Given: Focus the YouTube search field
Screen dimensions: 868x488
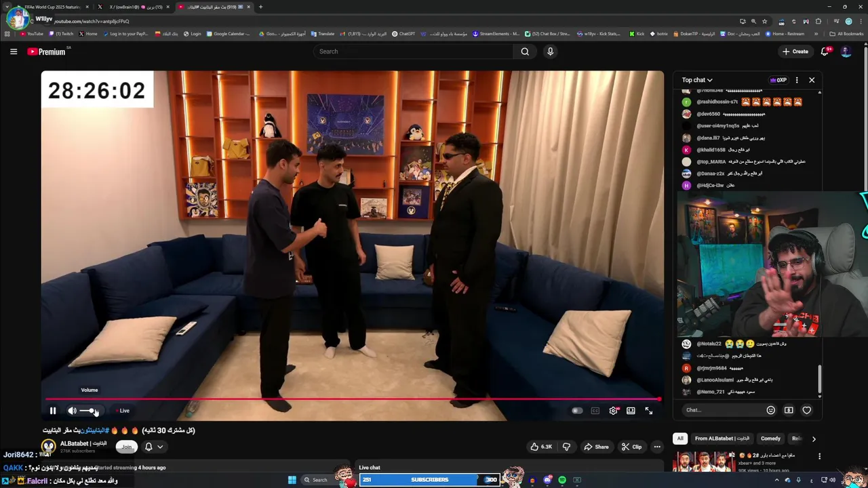Looking at the screenshot, I should [414, 52].
